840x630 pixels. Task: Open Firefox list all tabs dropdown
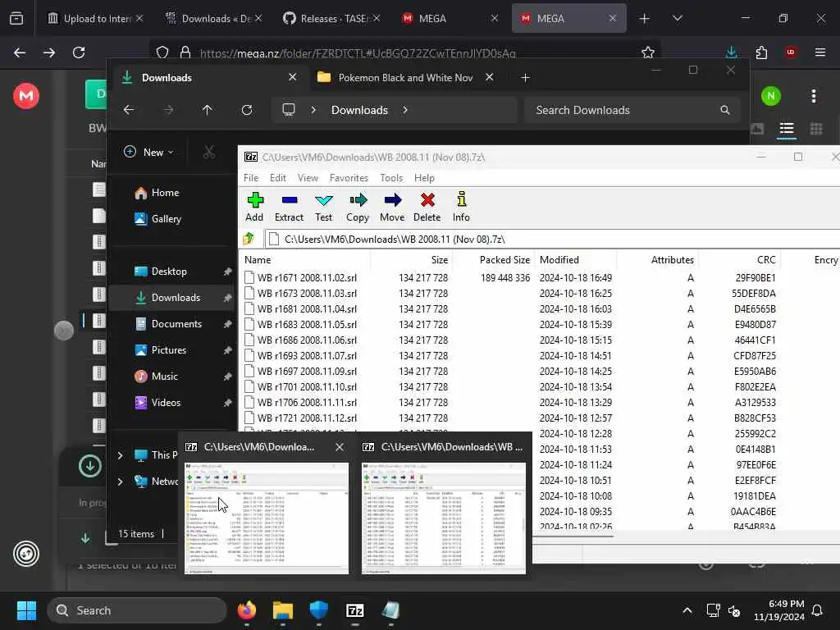click(x=678, y=18)
